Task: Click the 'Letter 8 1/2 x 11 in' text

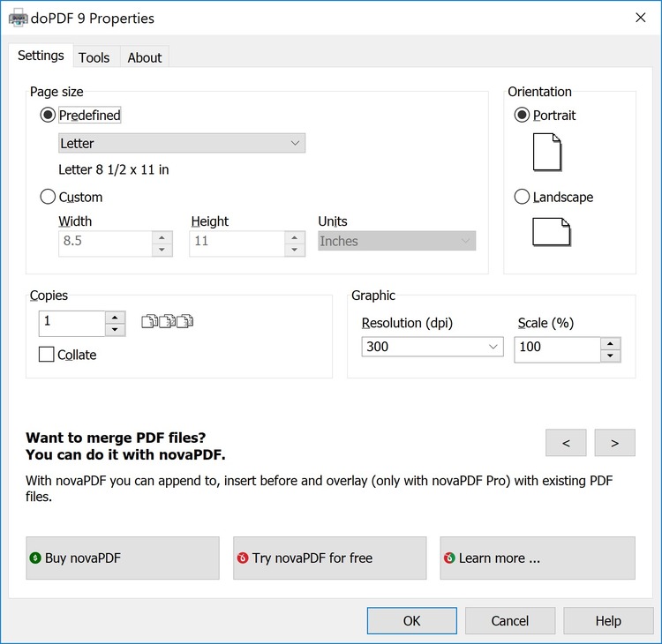Action: 114,169
